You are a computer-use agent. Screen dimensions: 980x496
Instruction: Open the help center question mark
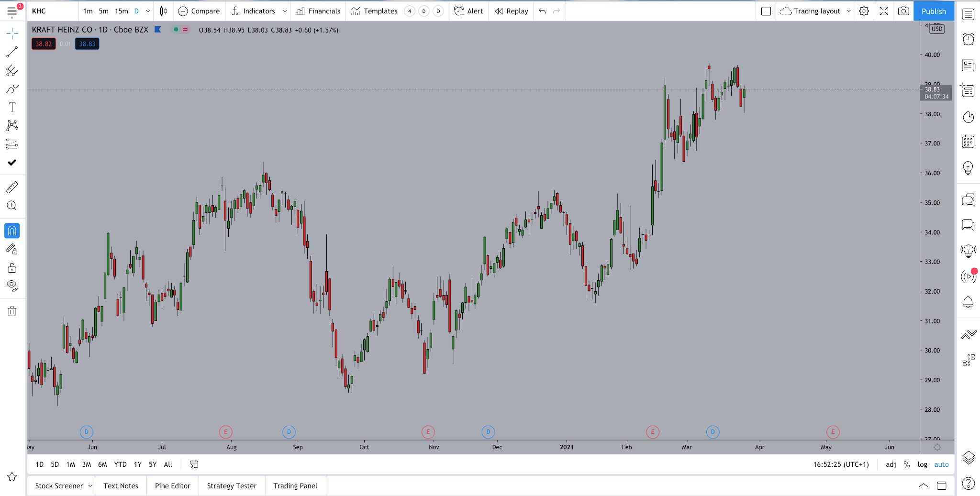pyautogui.click(x=969, y=484)
